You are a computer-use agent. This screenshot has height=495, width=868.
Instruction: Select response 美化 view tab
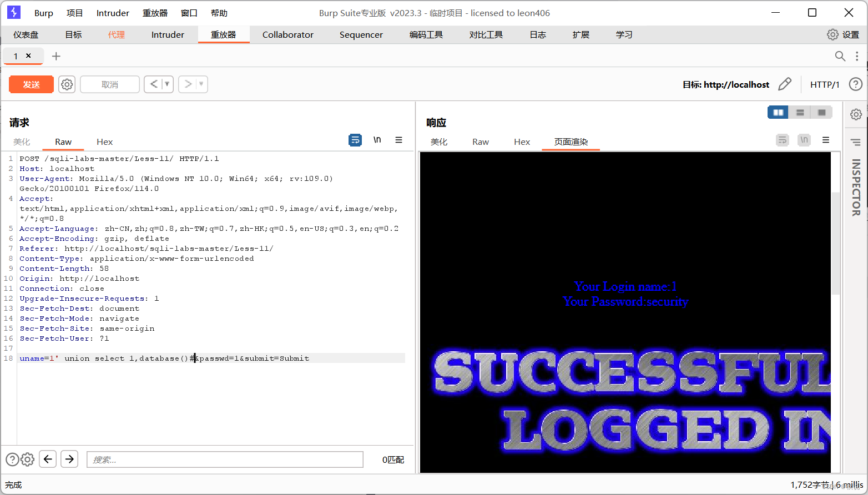click(439, 142)
